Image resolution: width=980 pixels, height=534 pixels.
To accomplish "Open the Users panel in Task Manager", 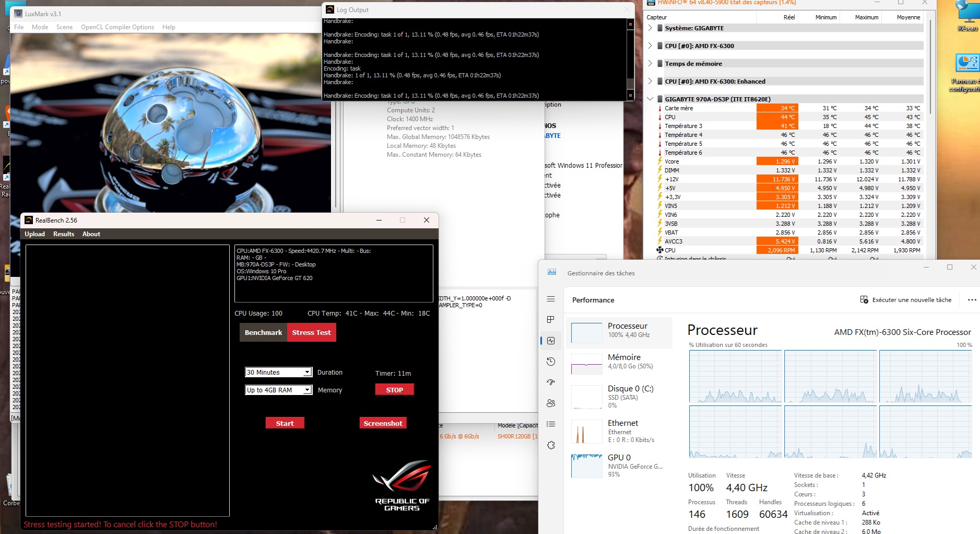I will (551, 403).
